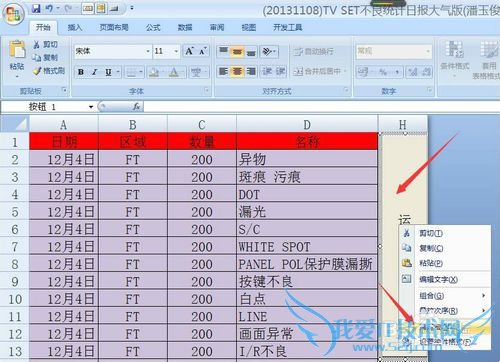The height and width of the screenshot is (362, 500).
Task: Undo the last action
Action: (49, 9)
